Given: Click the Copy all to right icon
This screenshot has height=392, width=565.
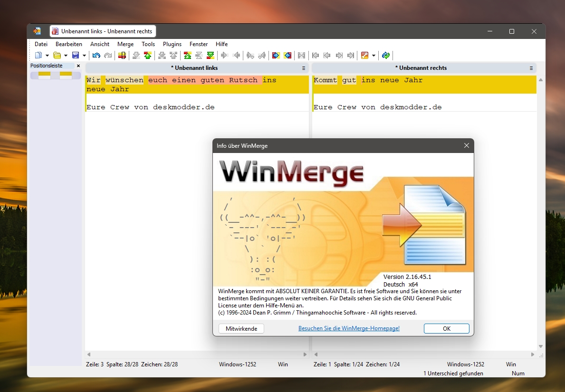Looking at the screenshot, I should (x=276, y=55).
